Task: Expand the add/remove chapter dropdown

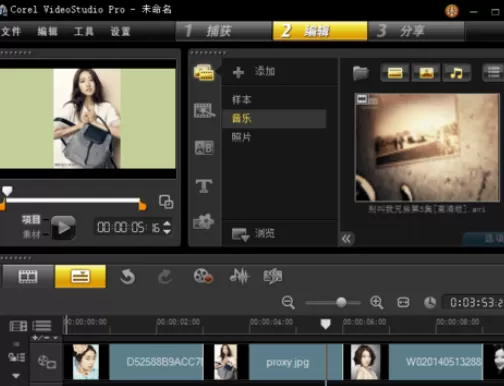Action: (x=46, y=338)
